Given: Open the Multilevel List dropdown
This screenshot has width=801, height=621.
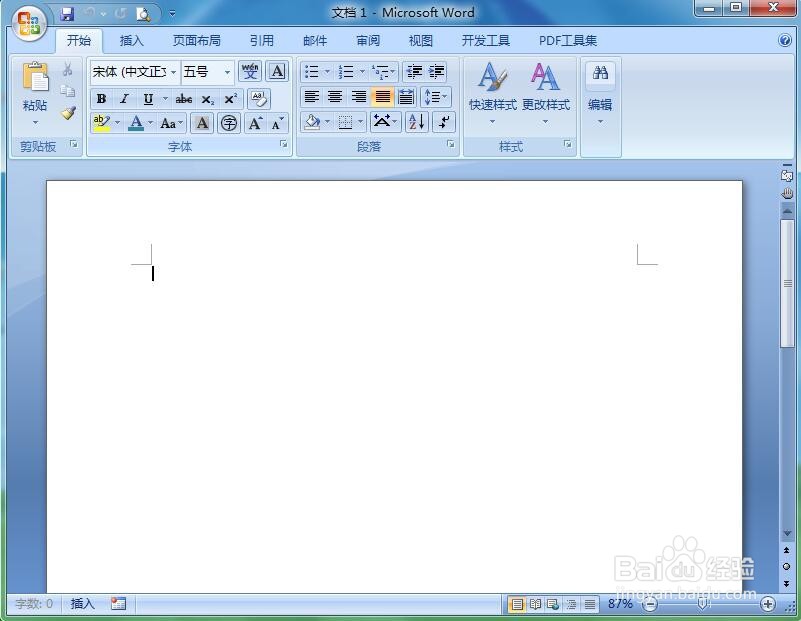Looking at the screenshot, I should [384, 71].
